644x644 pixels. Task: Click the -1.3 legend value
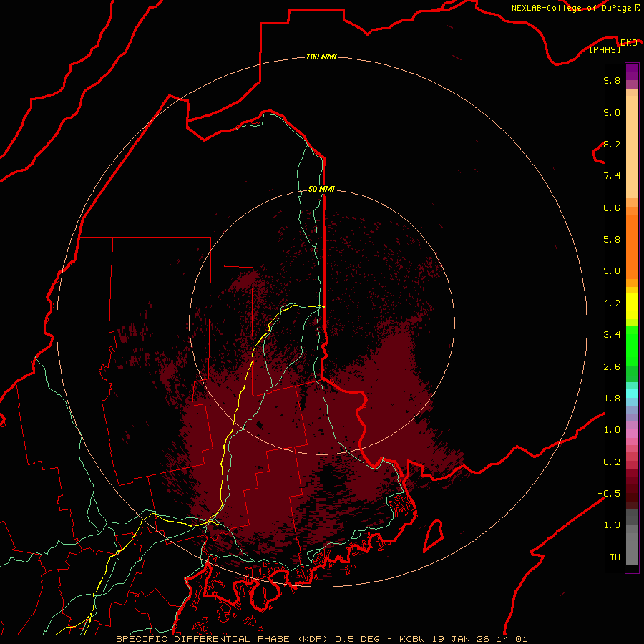click(x=609, y=525)
